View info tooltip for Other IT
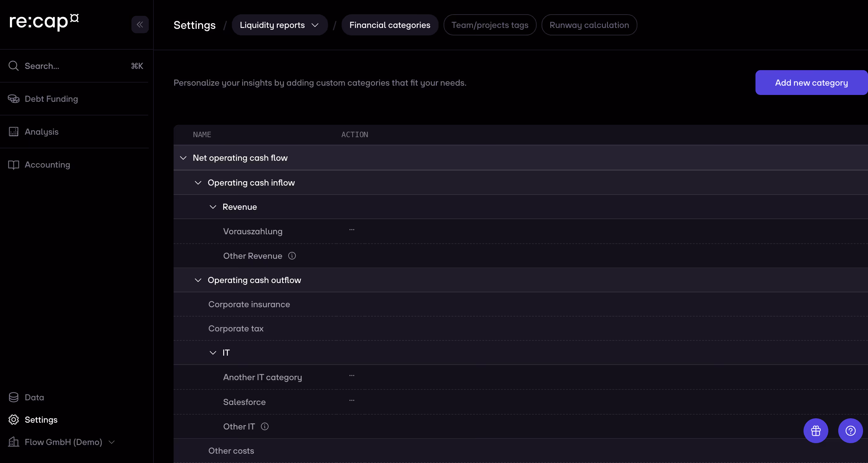This screenshot has width=868, height=463. click(265, 426)
